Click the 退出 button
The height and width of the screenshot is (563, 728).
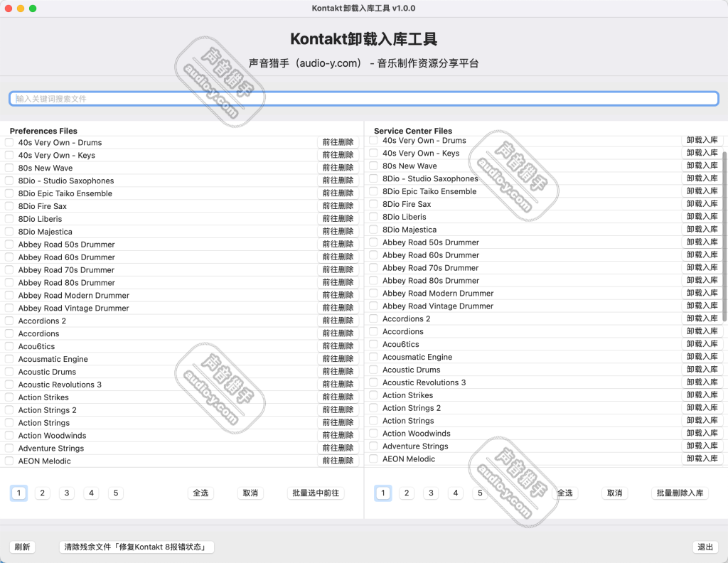pyautogui.click(x=705, y=547)
